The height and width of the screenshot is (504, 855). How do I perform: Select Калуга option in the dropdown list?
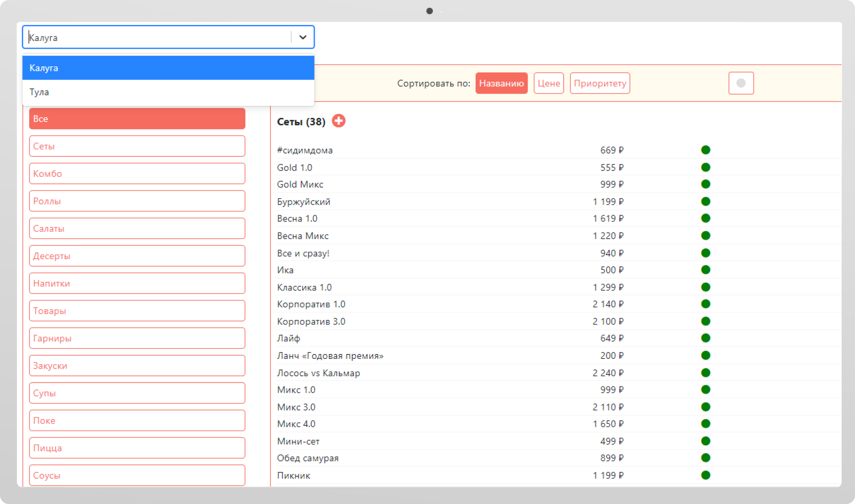[x=168, y=68]
